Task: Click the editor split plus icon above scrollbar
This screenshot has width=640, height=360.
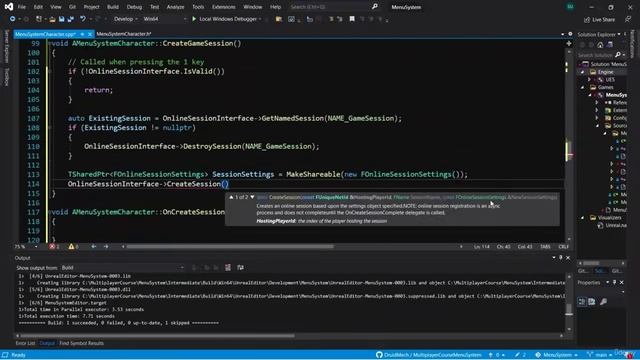Action: [x=569, y=43]
